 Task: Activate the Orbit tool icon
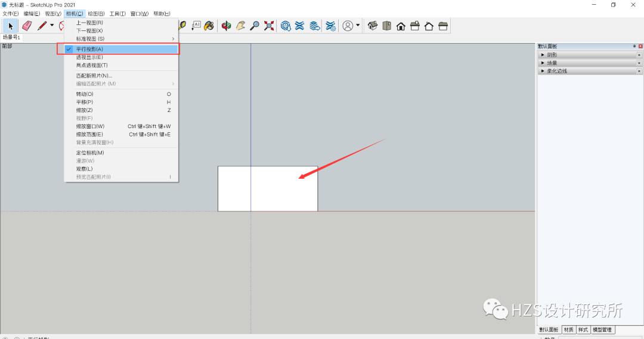(x=227, y=26)
